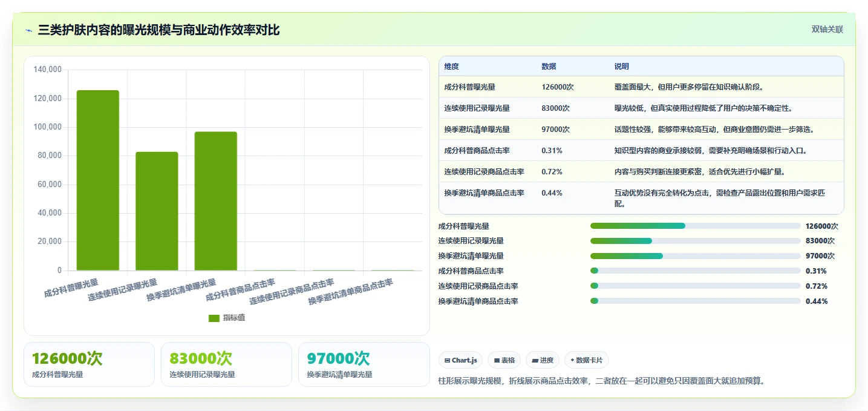The image size is (868, 411).
Task: Click the 100,000 y-axis tick label
Action: (x=48, y=127)
